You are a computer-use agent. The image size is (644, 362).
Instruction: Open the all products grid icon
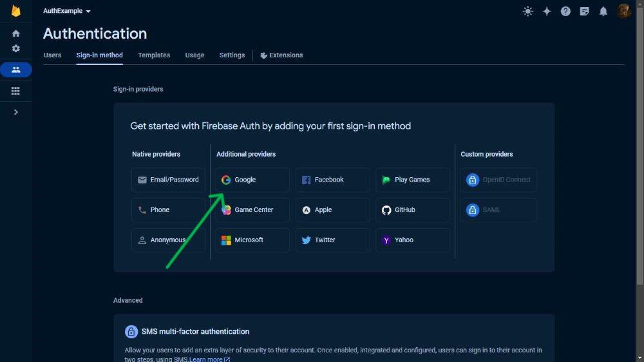click(15, 91)
